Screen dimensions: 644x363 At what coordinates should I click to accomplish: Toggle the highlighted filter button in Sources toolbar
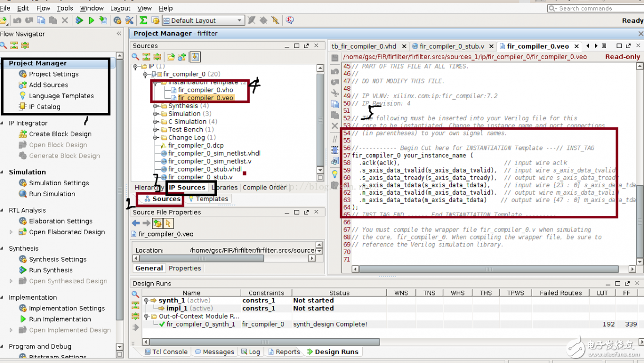[195, 57]
